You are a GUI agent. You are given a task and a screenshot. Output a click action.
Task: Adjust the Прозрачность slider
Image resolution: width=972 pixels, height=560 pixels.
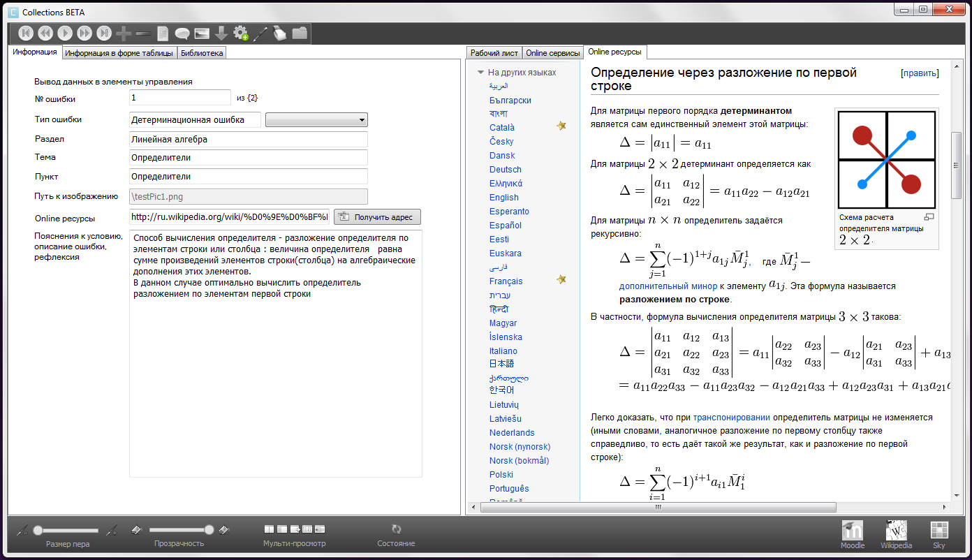[x=181, y=531]
